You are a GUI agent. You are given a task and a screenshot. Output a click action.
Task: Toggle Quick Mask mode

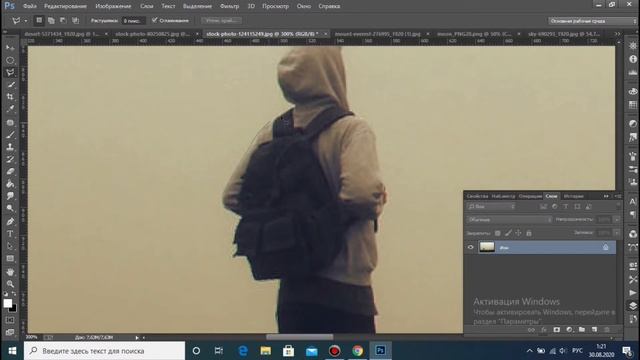(10, 320)
